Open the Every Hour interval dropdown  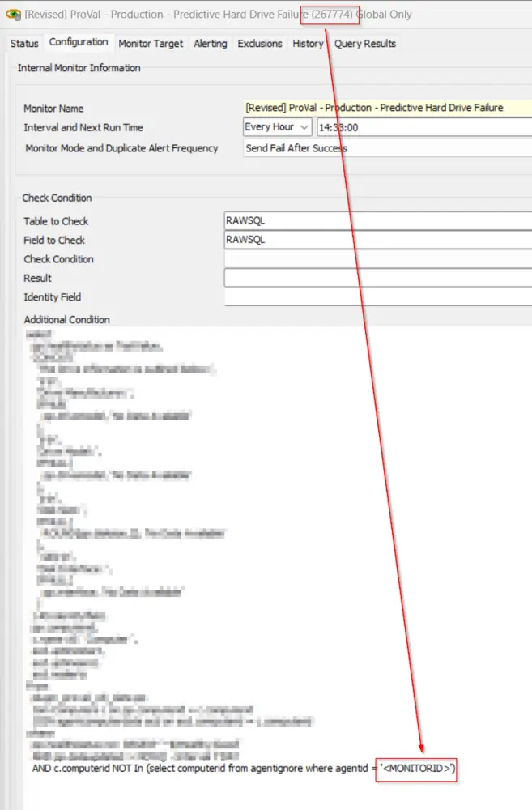click(278, 127)
